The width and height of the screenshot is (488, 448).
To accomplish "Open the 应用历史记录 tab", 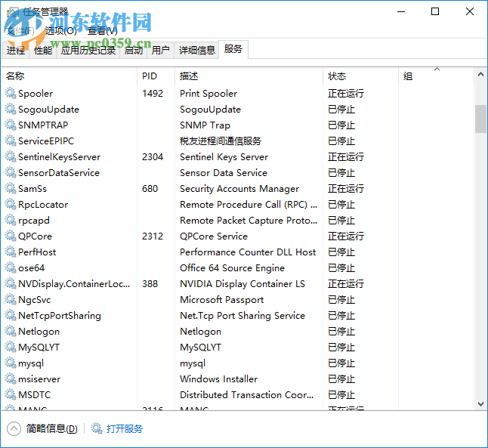I will [x=88, y=50].
